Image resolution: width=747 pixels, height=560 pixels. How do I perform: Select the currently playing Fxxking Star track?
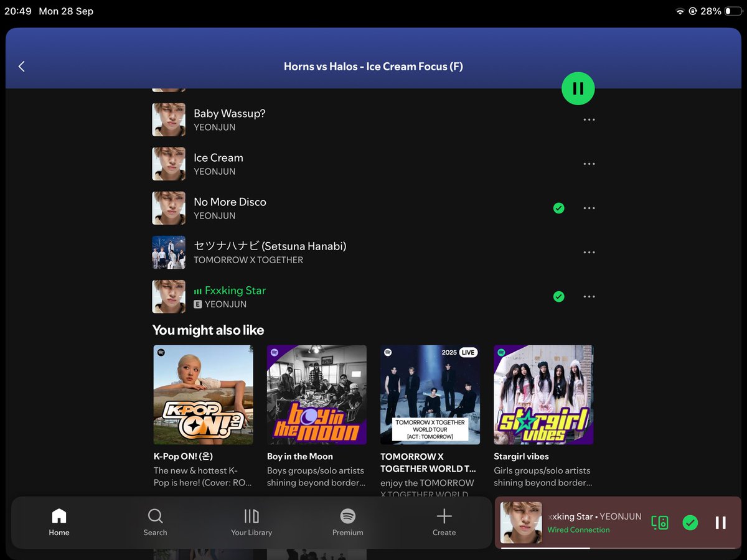pos(374,297)
